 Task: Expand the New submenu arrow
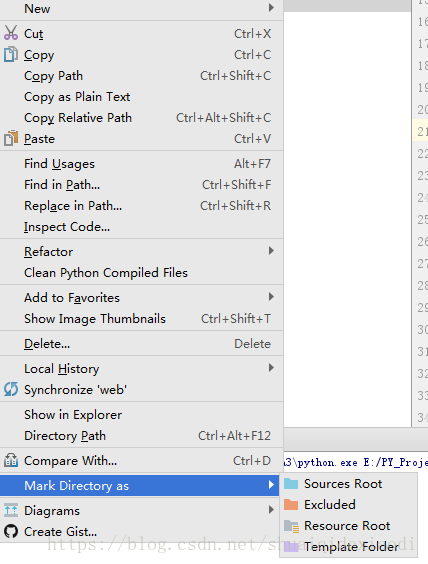coord(271,8)
